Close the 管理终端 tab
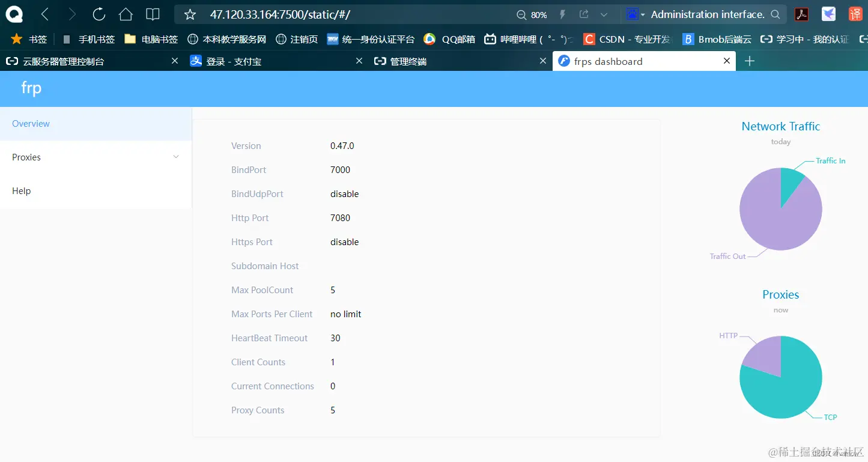 tap(543, 61)
